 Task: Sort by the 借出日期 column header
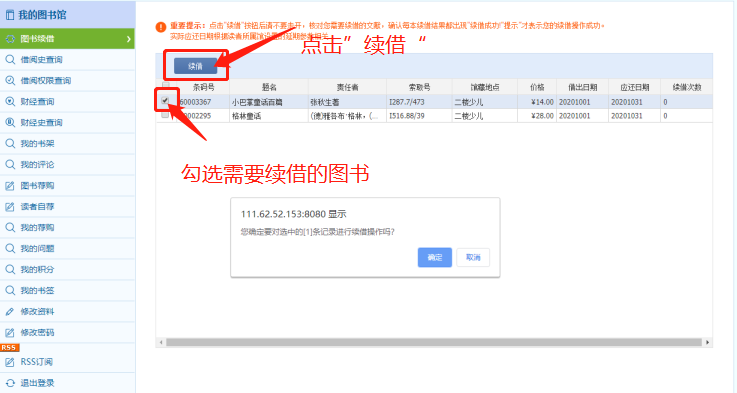point(582,87)
